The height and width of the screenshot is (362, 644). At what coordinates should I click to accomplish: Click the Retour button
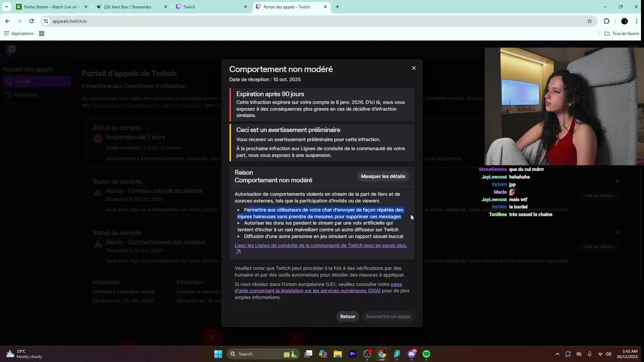pyautogui.click(x=348, y=316)
